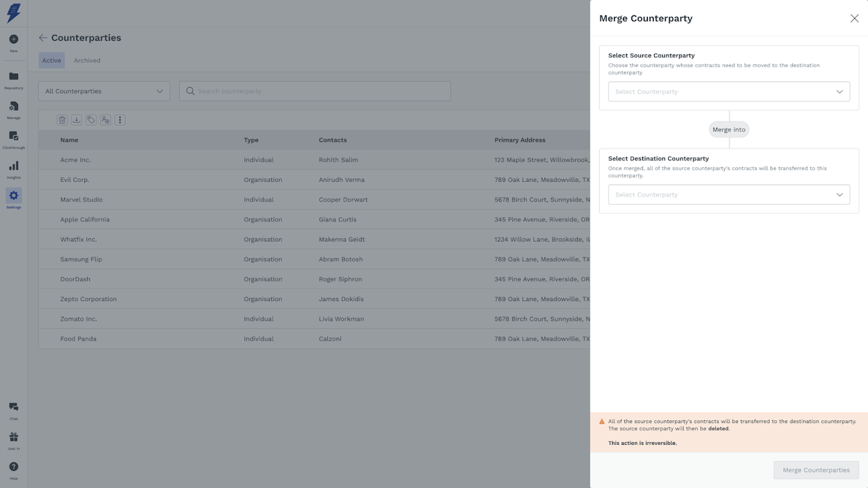Open the three-dot more options menu
868x488 pixels.
(120, 120)
